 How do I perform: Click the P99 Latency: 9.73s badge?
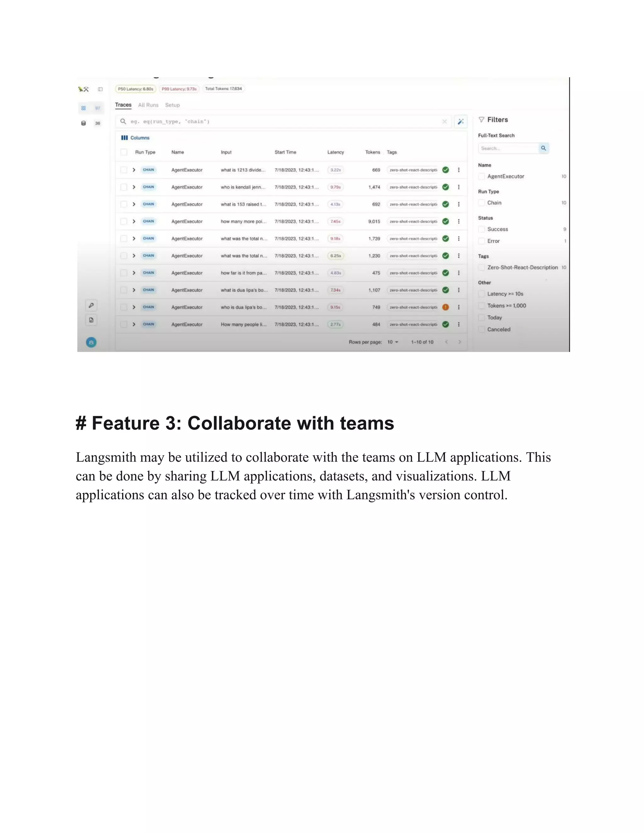coord(179,89)
